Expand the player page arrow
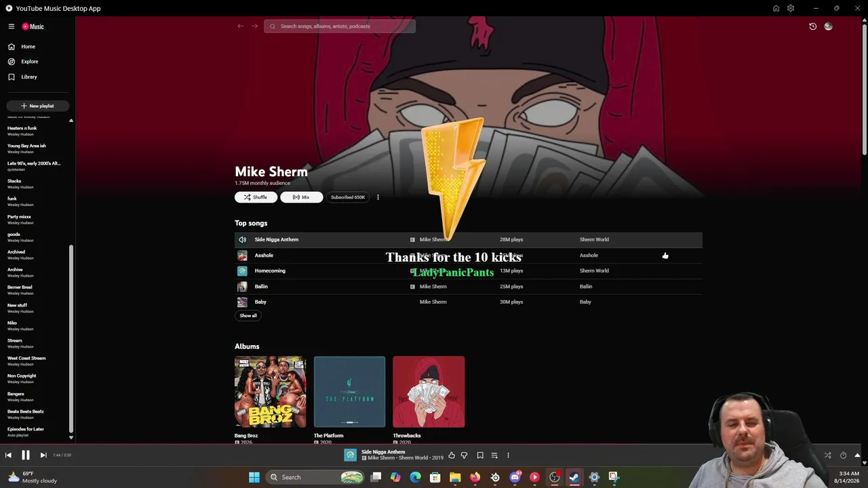This screenshot has width=868, height=488. coord(857,455)
